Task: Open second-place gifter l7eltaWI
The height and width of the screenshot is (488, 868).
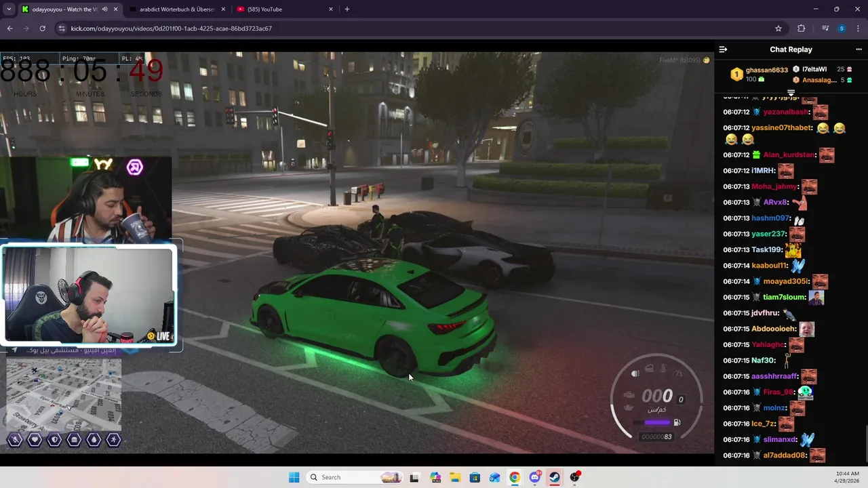Action: [814, 69]
